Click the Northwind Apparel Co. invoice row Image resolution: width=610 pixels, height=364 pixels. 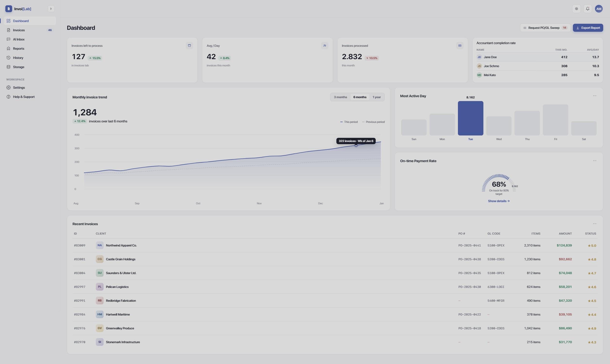(335, 245)
